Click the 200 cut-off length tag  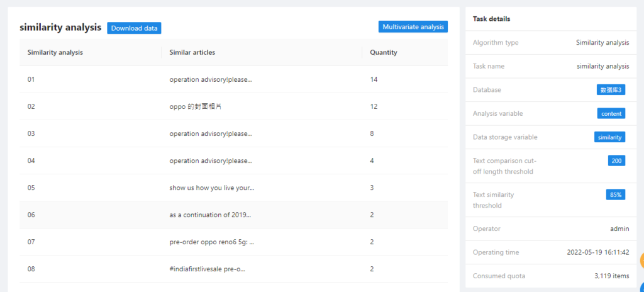click(616, 161)
